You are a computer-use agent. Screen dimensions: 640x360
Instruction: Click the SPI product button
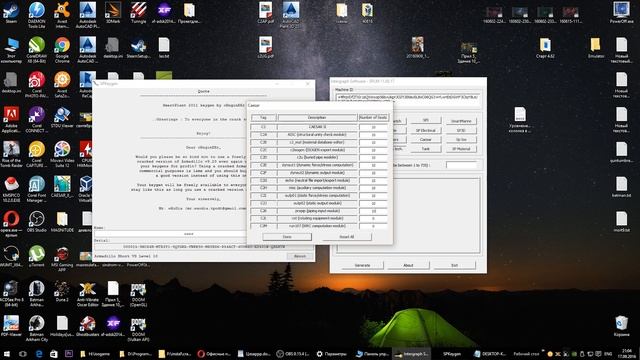tap(426, 121)
